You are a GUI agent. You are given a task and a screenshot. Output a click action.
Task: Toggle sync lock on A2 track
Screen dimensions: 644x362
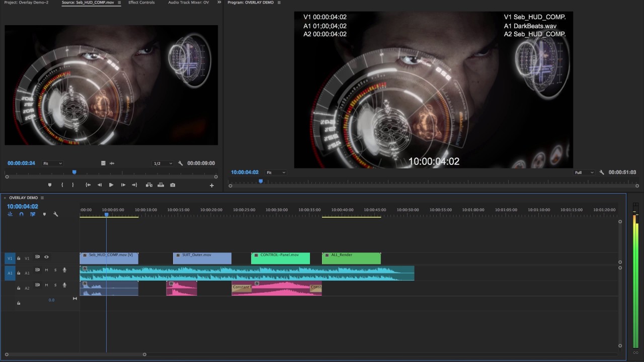click(37, 285)
